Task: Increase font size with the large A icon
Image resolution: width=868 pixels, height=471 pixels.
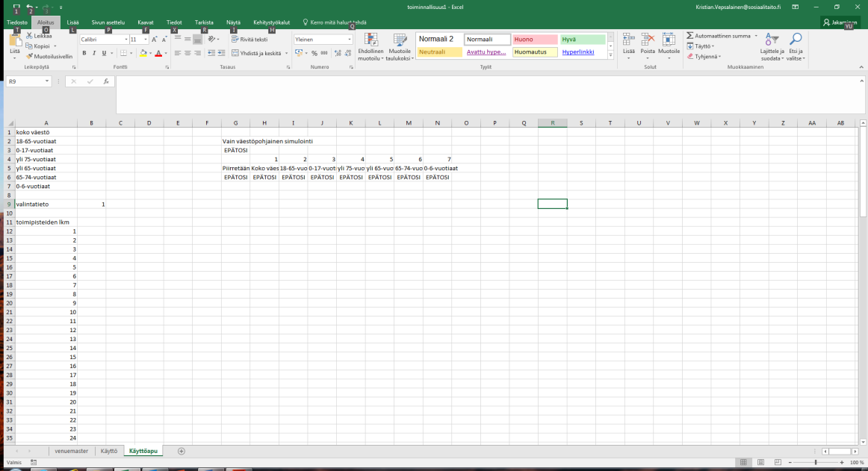Action: click(x=155, y=40)
